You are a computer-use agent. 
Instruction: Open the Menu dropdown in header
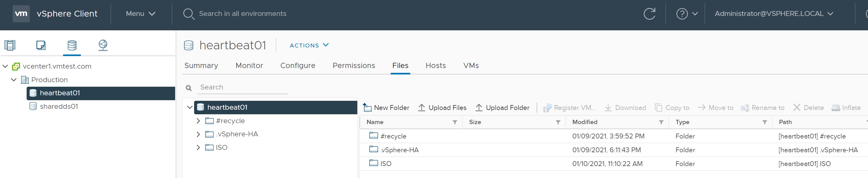coord(140,14)
